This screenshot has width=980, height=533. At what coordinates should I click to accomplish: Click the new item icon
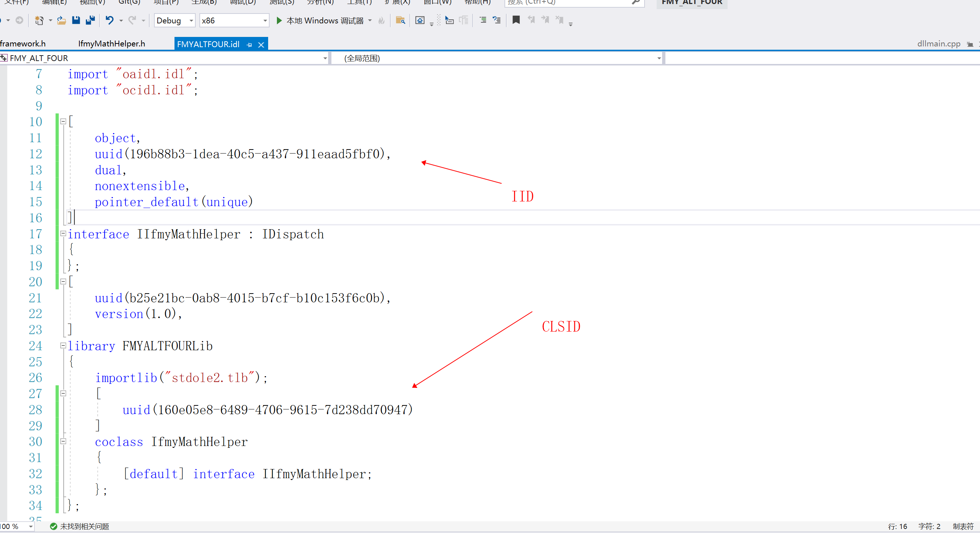pyautogui.click(x=39, y=20)
